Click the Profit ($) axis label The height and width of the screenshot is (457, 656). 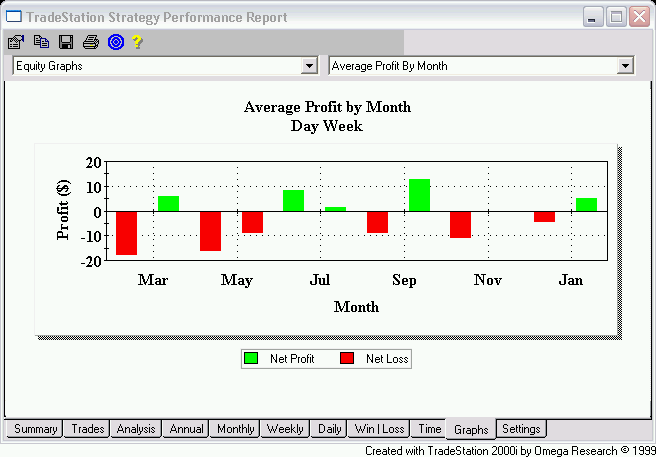click(63, 210)
